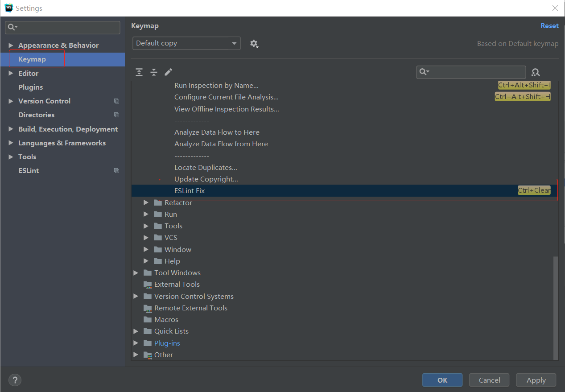565x392 pixels.
Task: Click the WebStorm logo in title bar
Action: click(x=8, y=8)
